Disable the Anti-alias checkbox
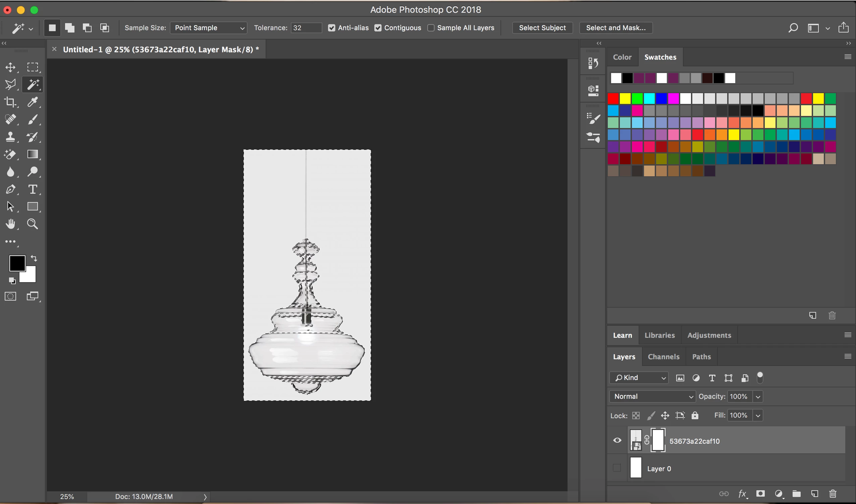856x504 pixels. click(331, 28)
